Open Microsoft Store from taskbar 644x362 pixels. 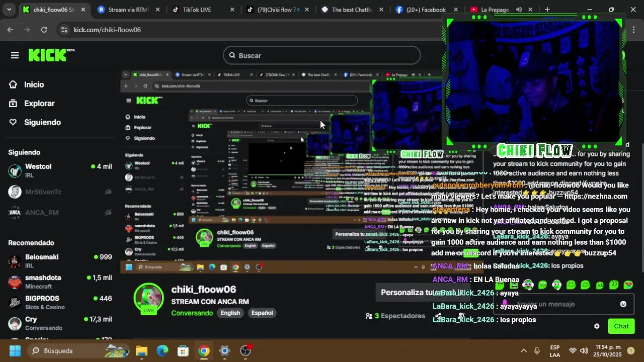tap(183, 350)
